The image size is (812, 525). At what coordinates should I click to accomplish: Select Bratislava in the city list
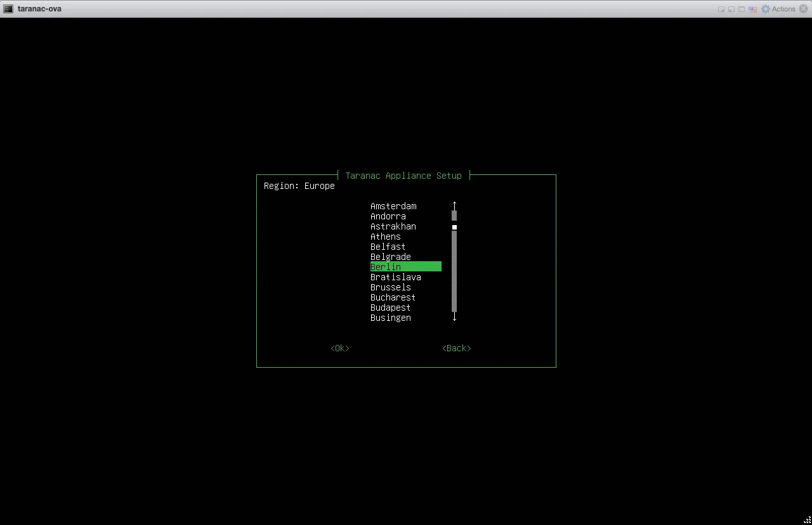(396, 277)
